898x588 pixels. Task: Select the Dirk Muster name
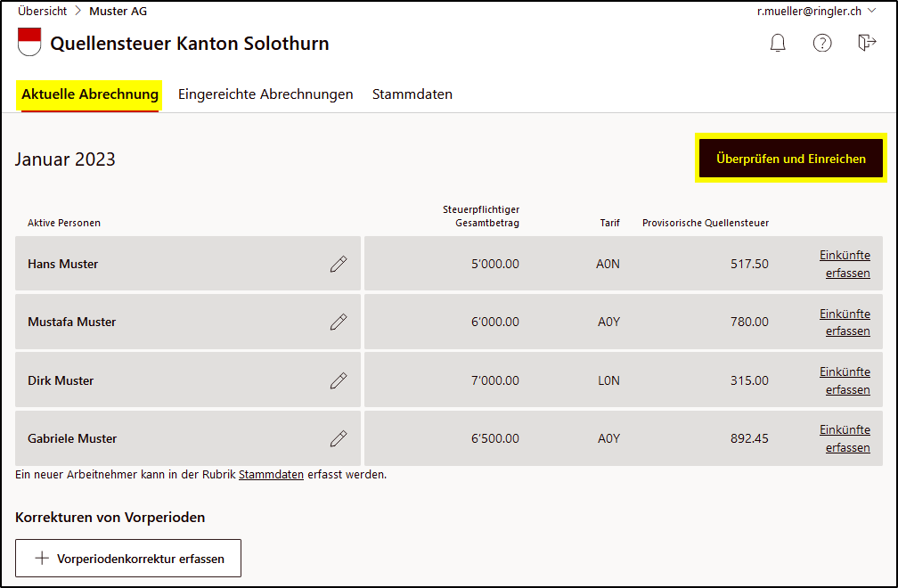pyautogui.click(x=61, y=380)
